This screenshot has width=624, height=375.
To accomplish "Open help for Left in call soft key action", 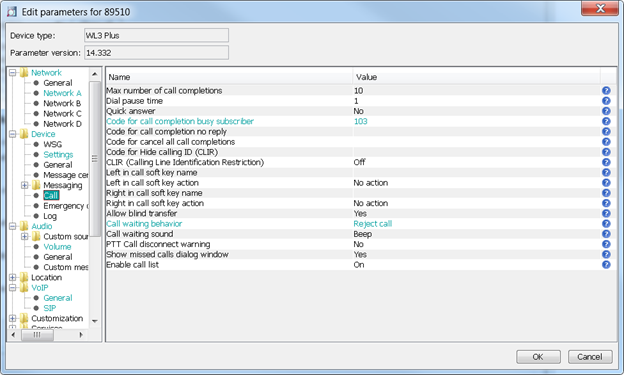I will pyautogui.click(x=606, y=183).
